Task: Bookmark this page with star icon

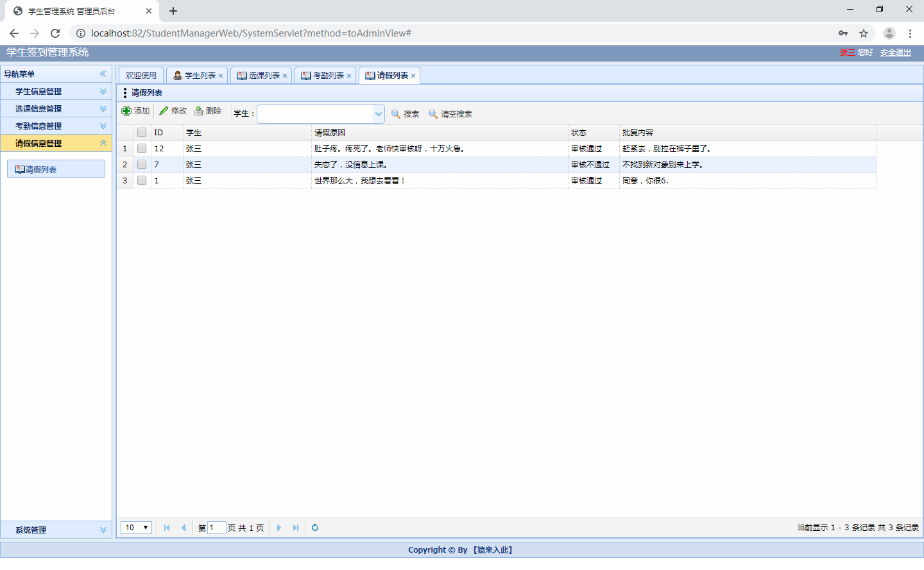Action: click(x=864, y=33)
